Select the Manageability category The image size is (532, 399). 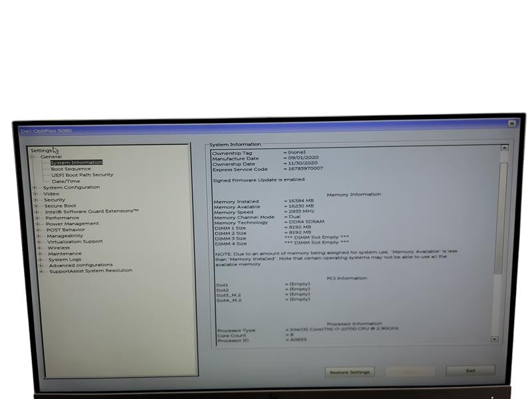(x=65, y=235)
